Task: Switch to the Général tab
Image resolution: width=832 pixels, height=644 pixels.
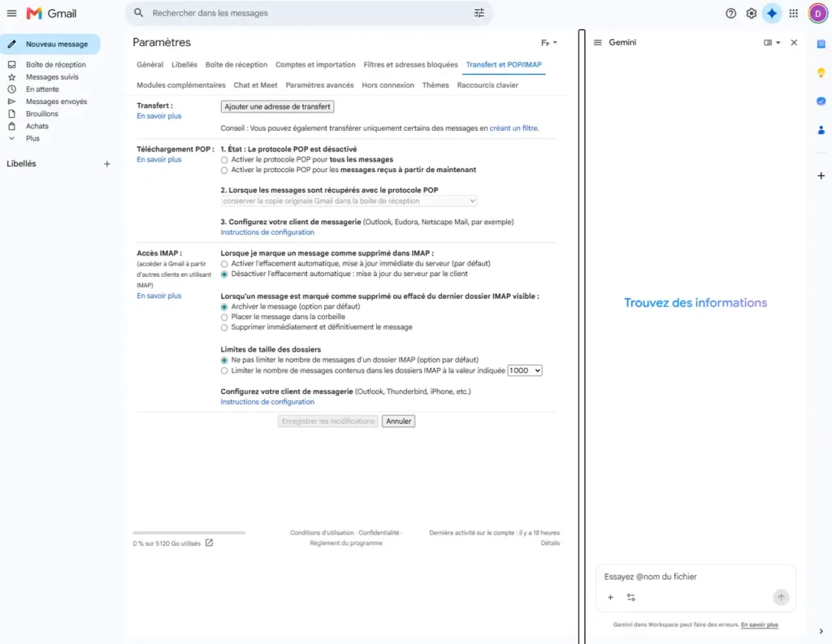Action: click(x=150, y=64)
